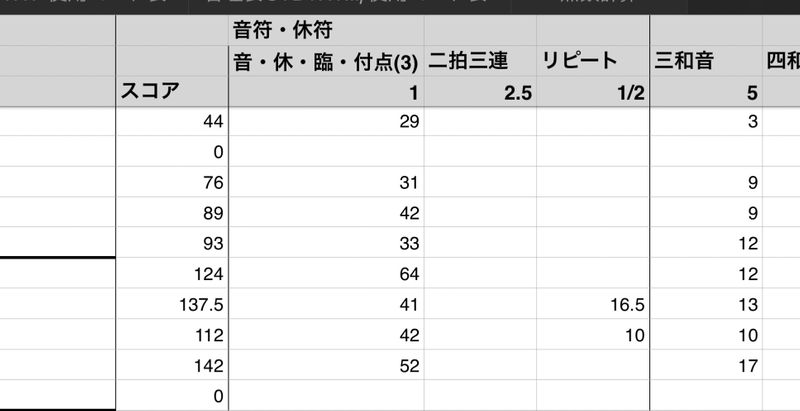Click the score cell showing 93
800x411 pixels.
click(172, 244)
